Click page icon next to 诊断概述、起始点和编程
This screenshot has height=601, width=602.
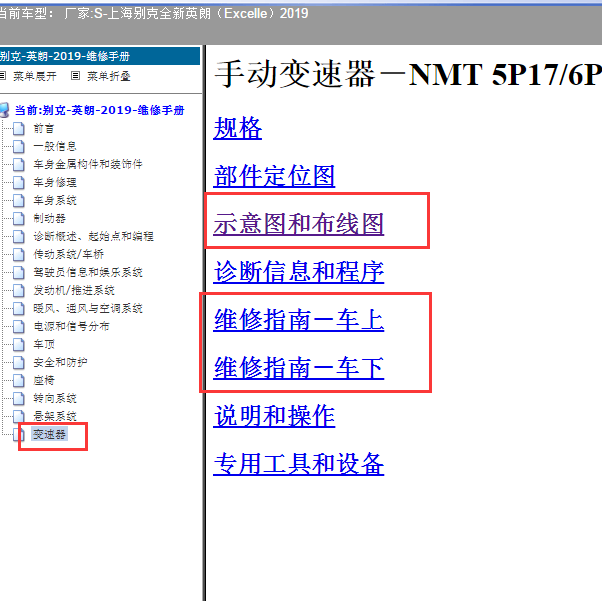tap(18, 236)
